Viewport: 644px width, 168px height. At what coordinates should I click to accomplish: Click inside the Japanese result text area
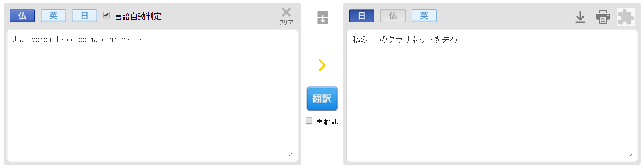tap(492, 96)
